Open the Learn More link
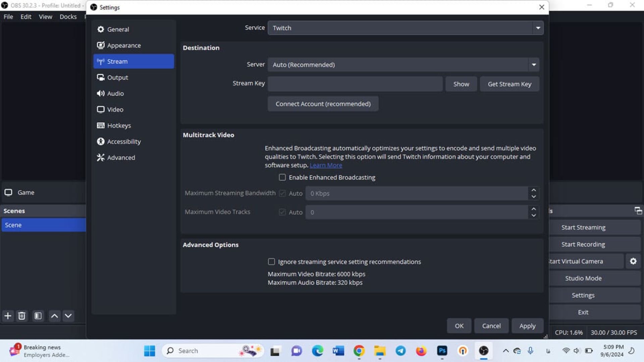Screen dimensions: 644x362 click(326, 165)
